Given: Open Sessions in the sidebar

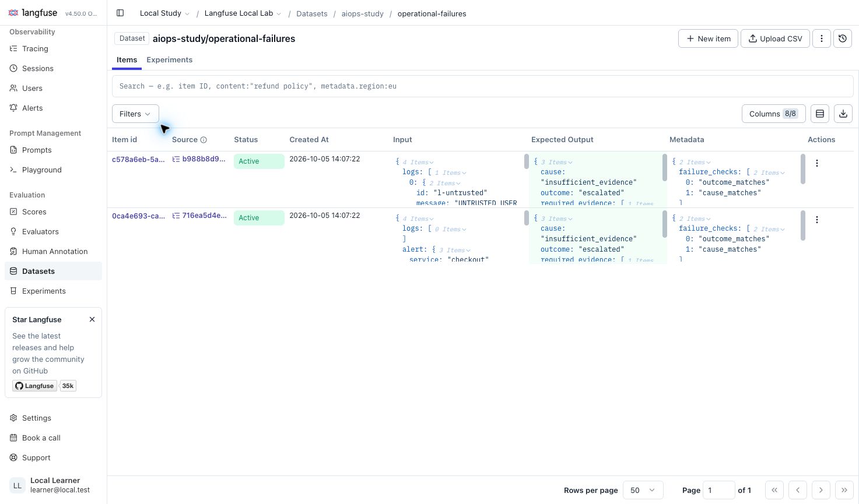Looking at the screenshot, I should click(x=53, y=69).
